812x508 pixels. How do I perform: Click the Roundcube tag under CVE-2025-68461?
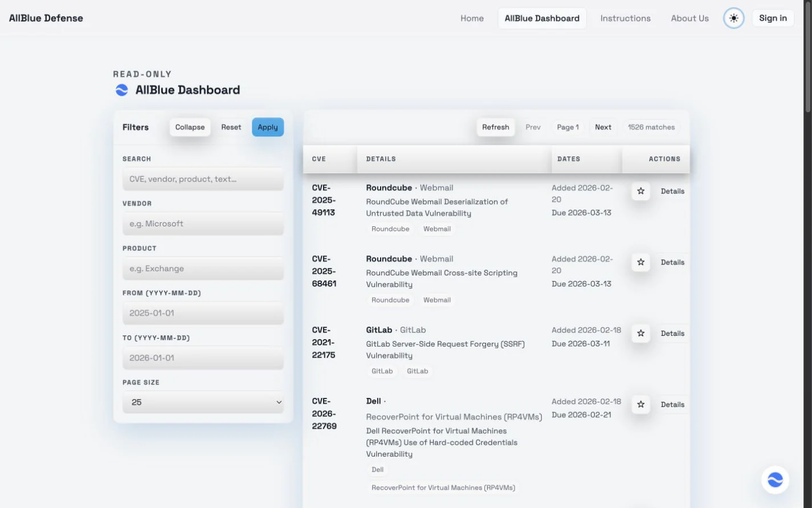[390, 300]
